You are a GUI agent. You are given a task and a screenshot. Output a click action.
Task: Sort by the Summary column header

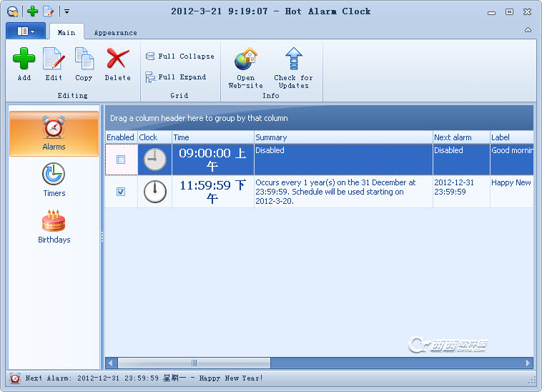[x=343, y=137]
